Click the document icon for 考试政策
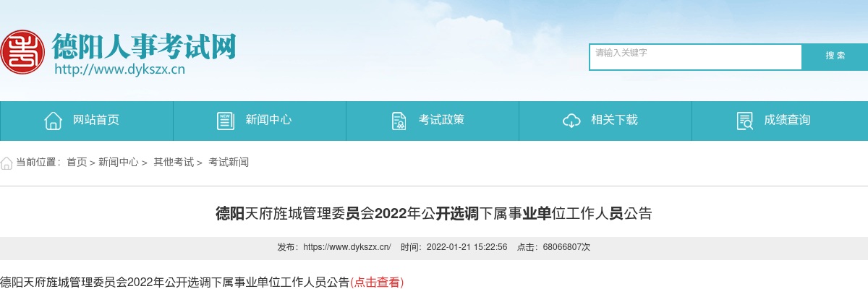Screen dimensions: 868x289 tap(399, 121)
